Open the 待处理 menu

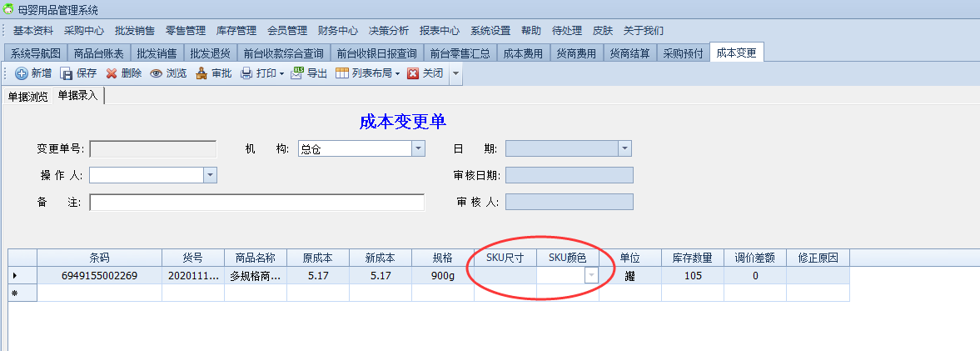point(567,30)
